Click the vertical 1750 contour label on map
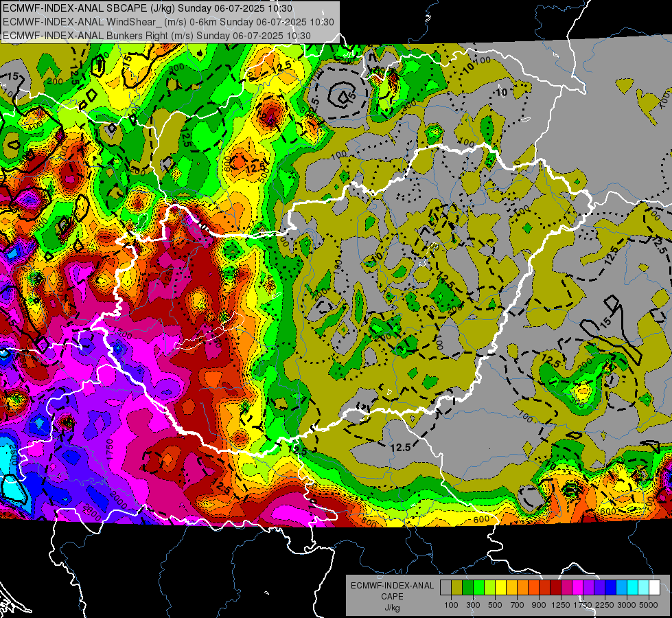Image resolution: width=672 pixels, height=618 pixels. (x=110, y=450)
